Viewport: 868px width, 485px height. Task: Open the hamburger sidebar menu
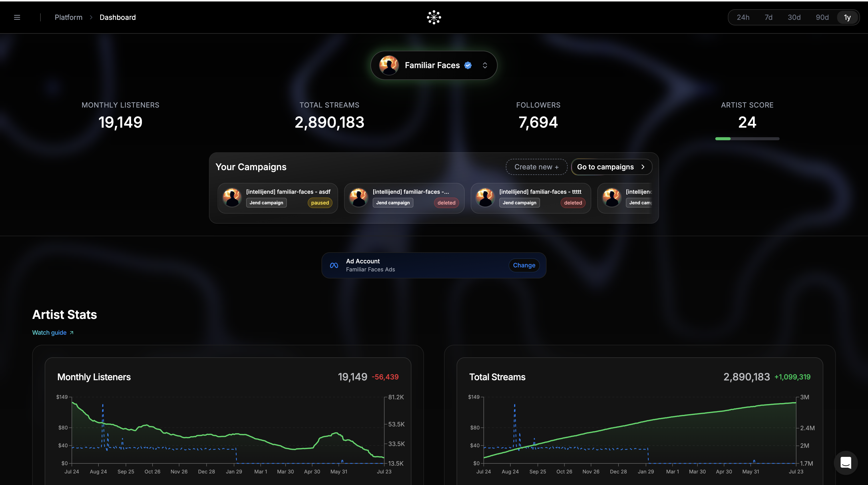click(17, 17)
